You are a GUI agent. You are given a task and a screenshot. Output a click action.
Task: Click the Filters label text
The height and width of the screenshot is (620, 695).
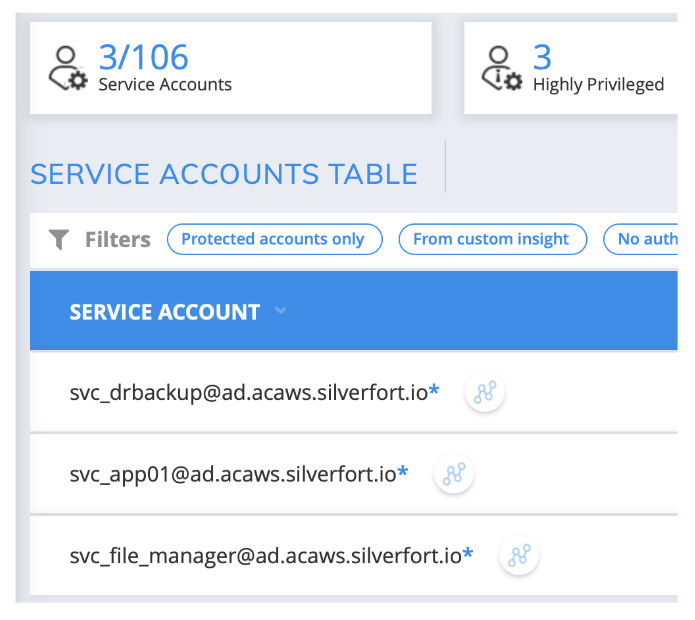(x=117, y=239)
